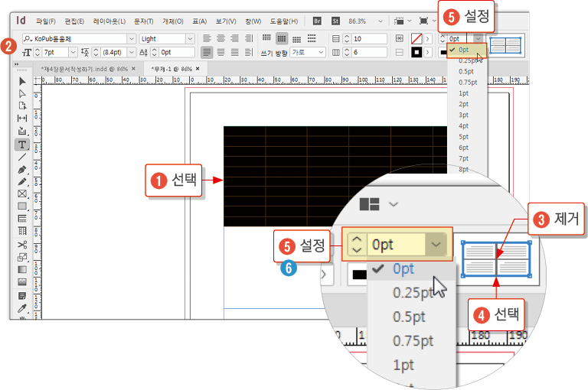This screenshot has width=588, height=390.
Task: Toggle align center paragraph button
Action: [220, 38]
